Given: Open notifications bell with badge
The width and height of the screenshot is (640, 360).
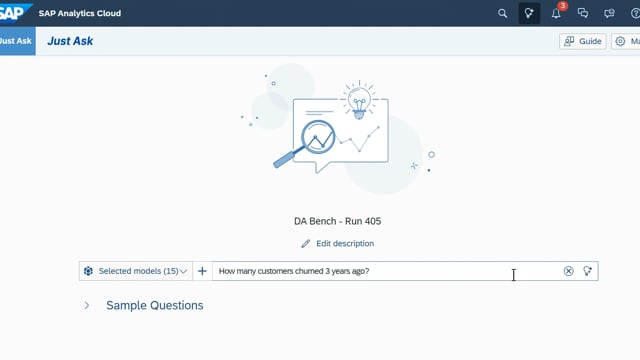Looking at the screenshot, I should pos(556,13).
